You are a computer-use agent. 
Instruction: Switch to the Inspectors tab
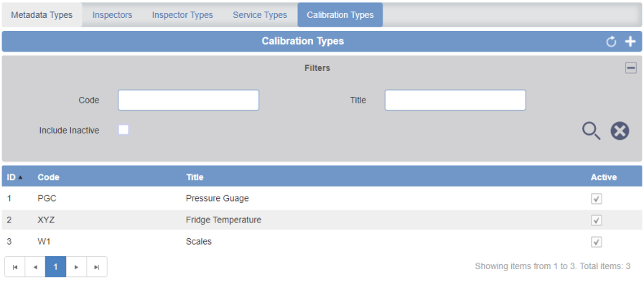(113, 15)
